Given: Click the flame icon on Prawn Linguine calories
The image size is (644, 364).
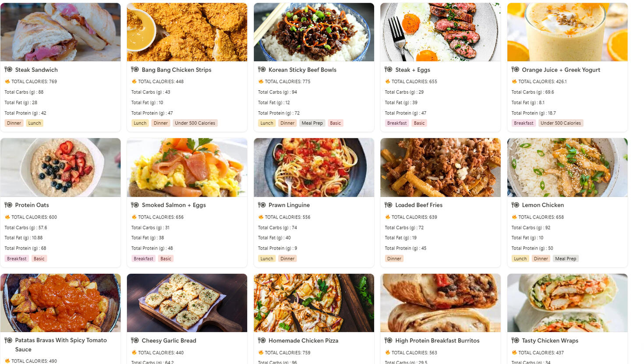Looking at the screenshot, I should click(261, 217).
